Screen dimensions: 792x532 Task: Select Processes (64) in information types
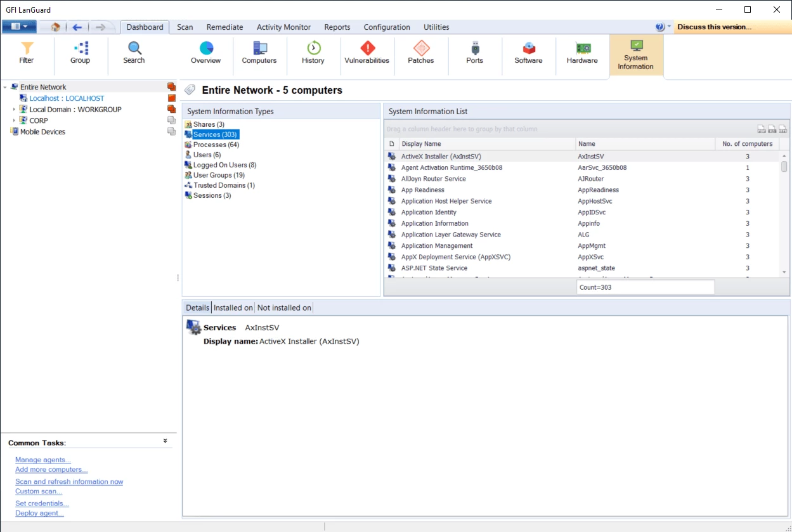pyautogui.click(x=216, y=145)
